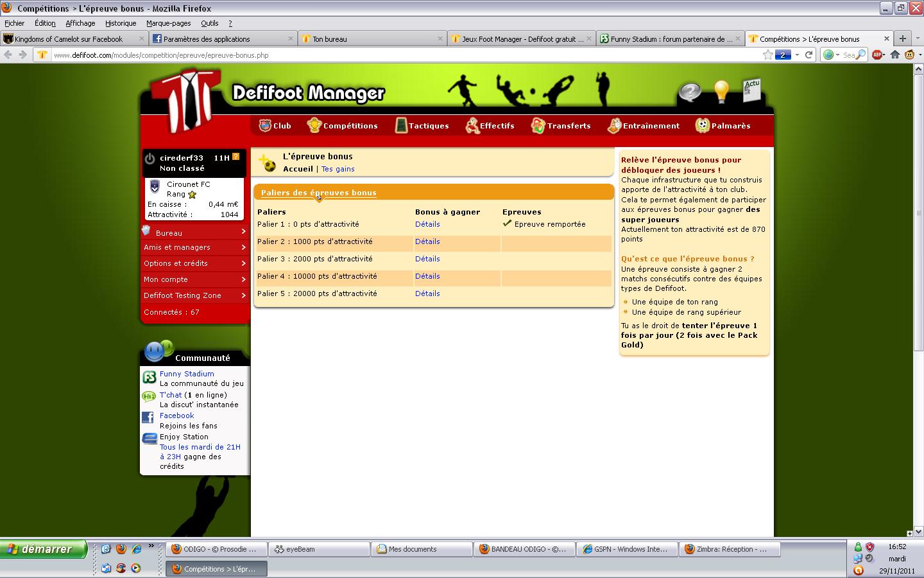The image size is (924, 578).
Task: Open the Transferts menu
Action: [x=561, y=125]
